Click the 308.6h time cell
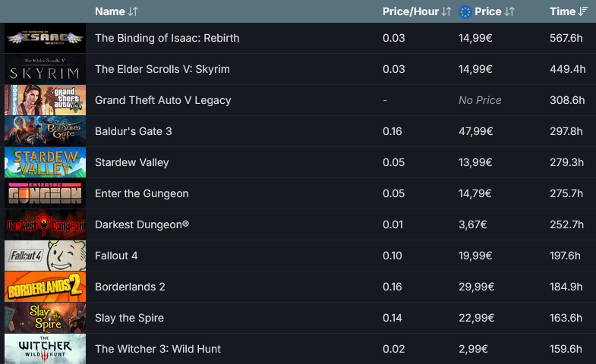Viewport: 596px width, 364px height. pyautogui.click(x=567, y=100)
